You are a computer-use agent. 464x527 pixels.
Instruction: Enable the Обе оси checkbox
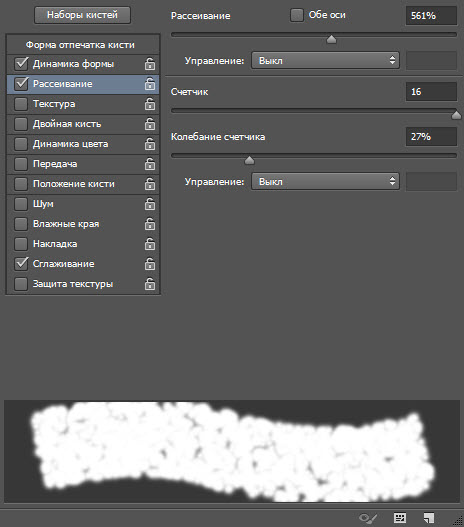click(297, 15)
